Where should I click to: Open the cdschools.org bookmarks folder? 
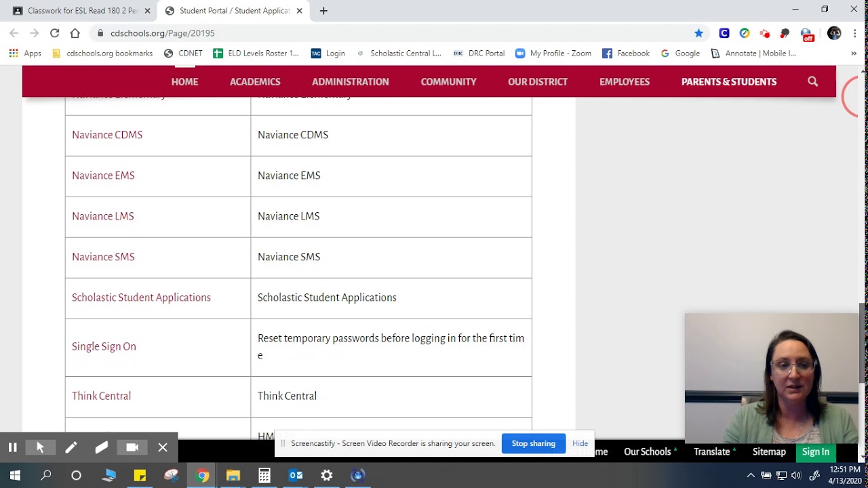(x=102, y=53)
